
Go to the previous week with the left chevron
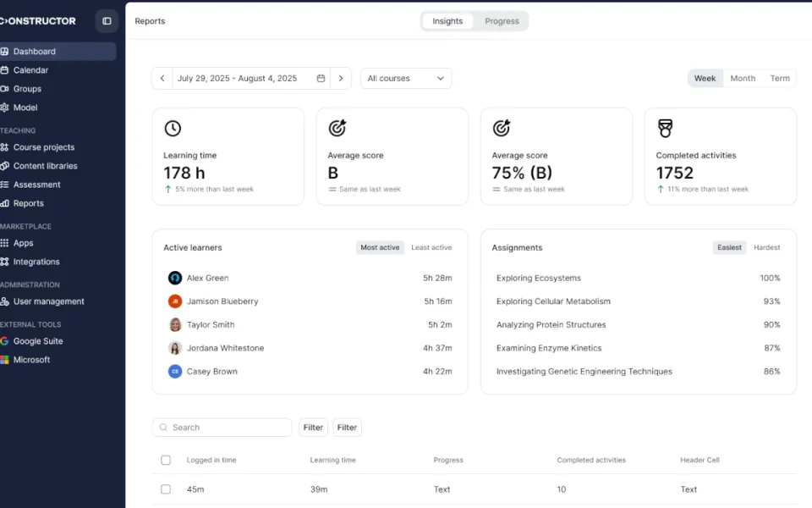(162, 78)
